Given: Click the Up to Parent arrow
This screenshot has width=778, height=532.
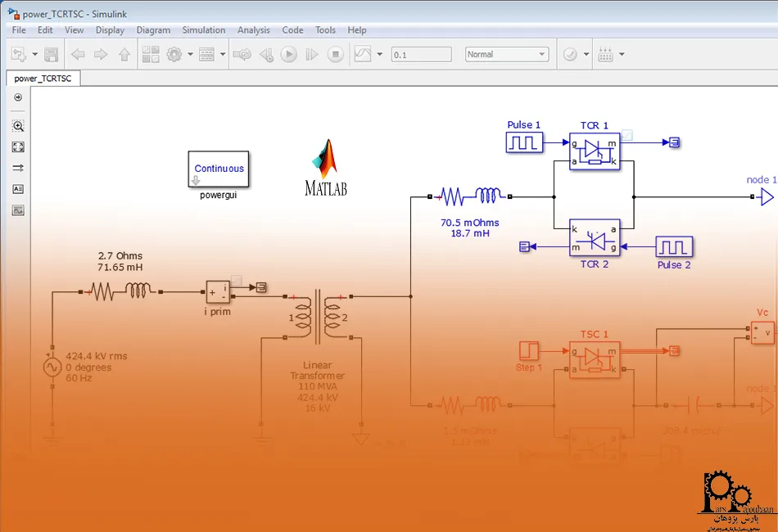Looking at the screenshot, I should tap(124, 55).
